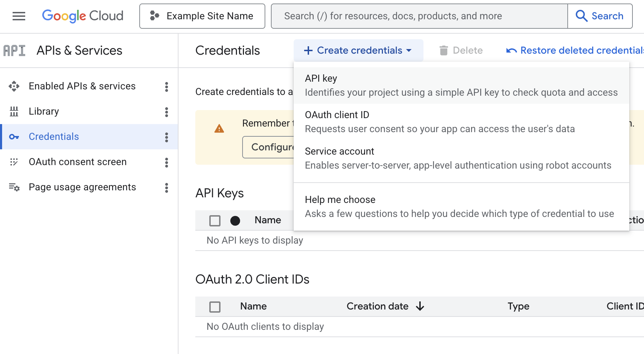Click the black status dot in API Keys header
This screenshot has height=354, width=644.
tap(235, 220)
